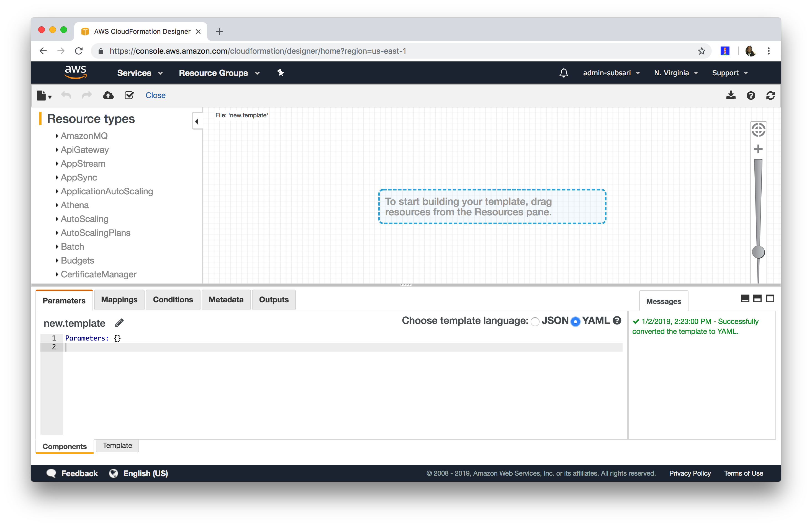Click the browser address bar URL
The height and width of the screenshot is (526, 812).
[258, 51]
